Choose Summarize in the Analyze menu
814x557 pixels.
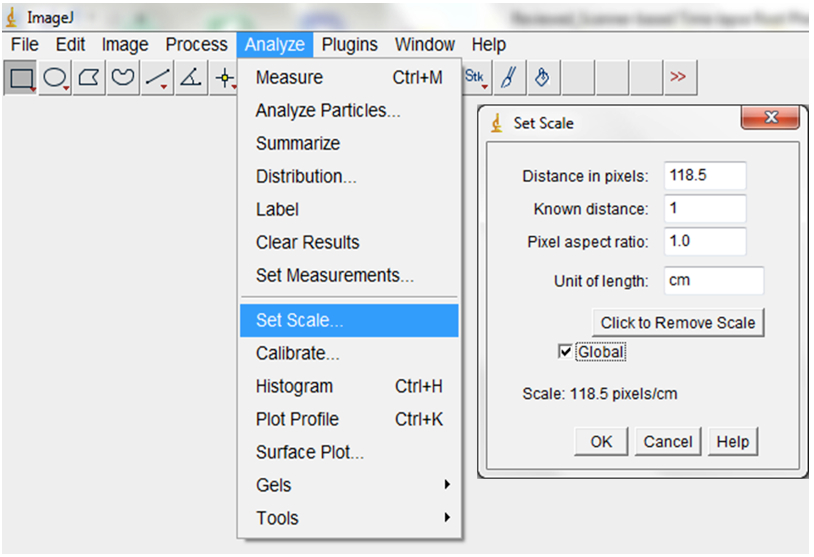(349, 143)
